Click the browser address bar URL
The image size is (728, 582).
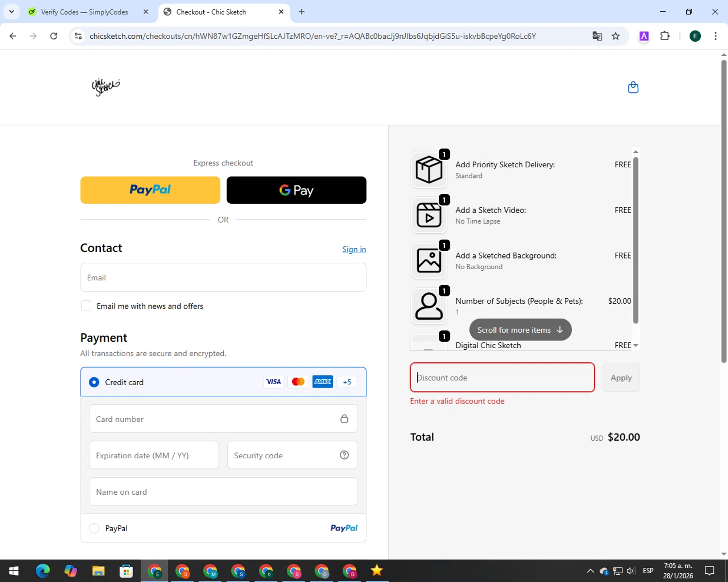coord(313,36)
